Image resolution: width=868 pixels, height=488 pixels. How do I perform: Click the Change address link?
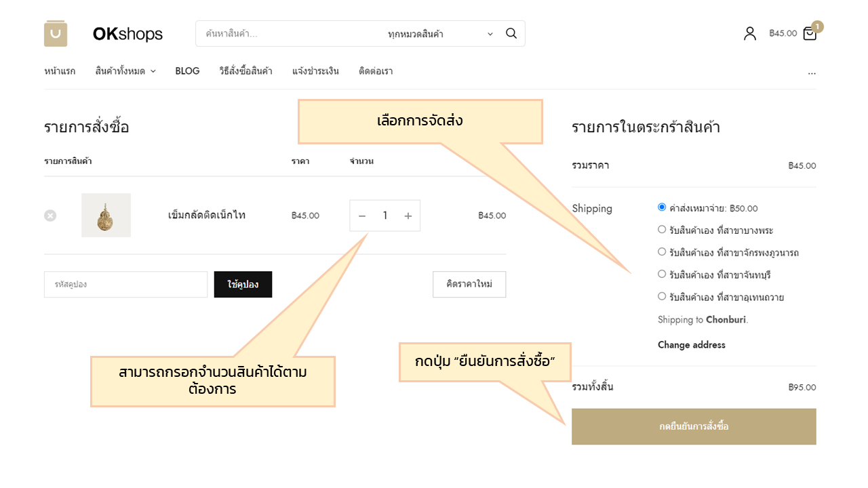pyautogui.click(x=691, y=345)
